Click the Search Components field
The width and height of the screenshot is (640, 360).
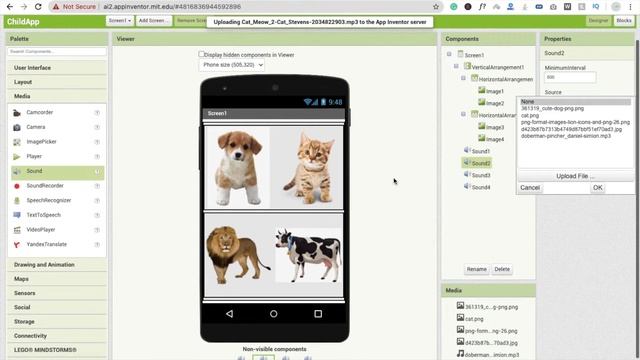coord(57,51)
